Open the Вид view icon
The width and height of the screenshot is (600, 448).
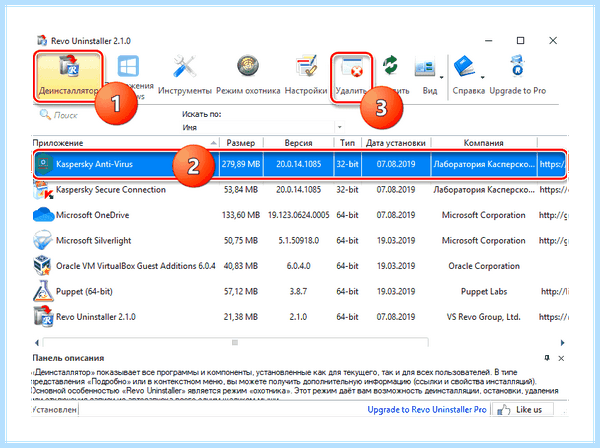[425, 67]
